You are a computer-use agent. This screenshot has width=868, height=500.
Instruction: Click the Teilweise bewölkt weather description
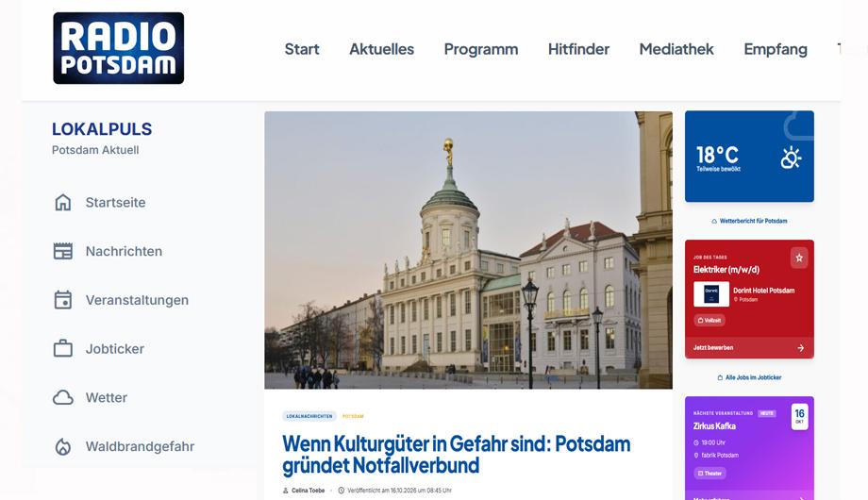point(719,169)
